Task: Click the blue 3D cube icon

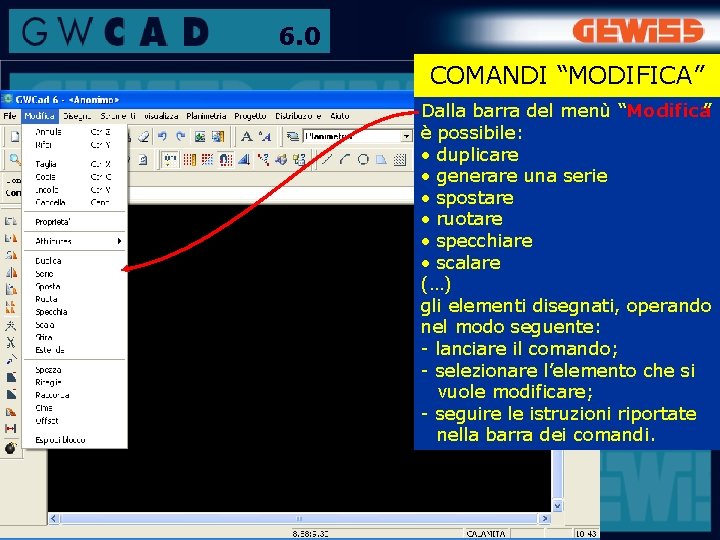Action: [x=281, y=160]
